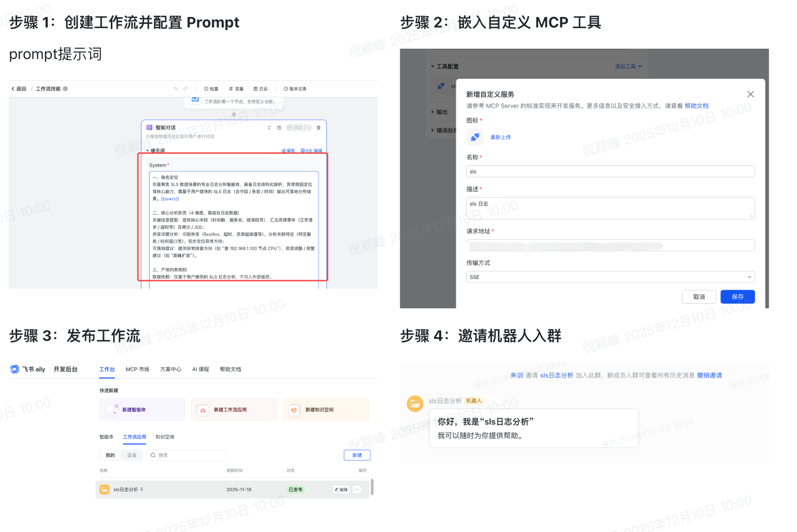Switch list filter to 企业
Screen dimensions: 797x532
tap(132, 455)
